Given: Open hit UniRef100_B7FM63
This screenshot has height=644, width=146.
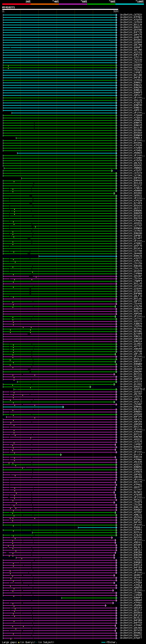Looking at the screenshot, I should click(131, 17).
